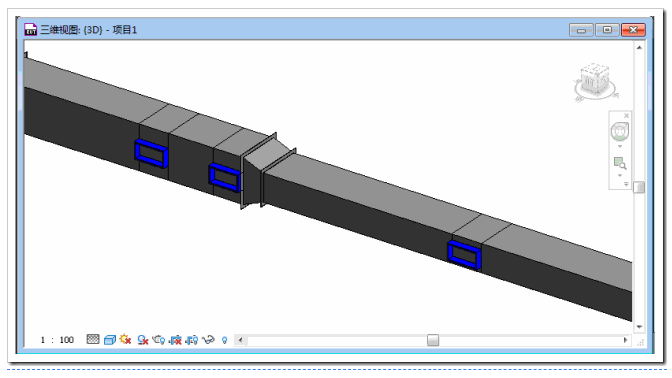
Task: Activate the Steering Wheels navigation icon
Action: (620, 131)
